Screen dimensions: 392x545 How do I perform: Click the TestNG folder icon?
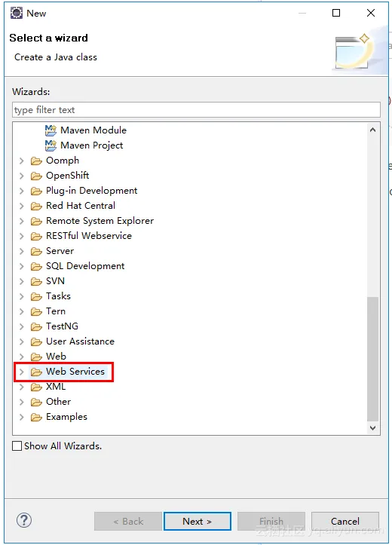pos(36,326)
